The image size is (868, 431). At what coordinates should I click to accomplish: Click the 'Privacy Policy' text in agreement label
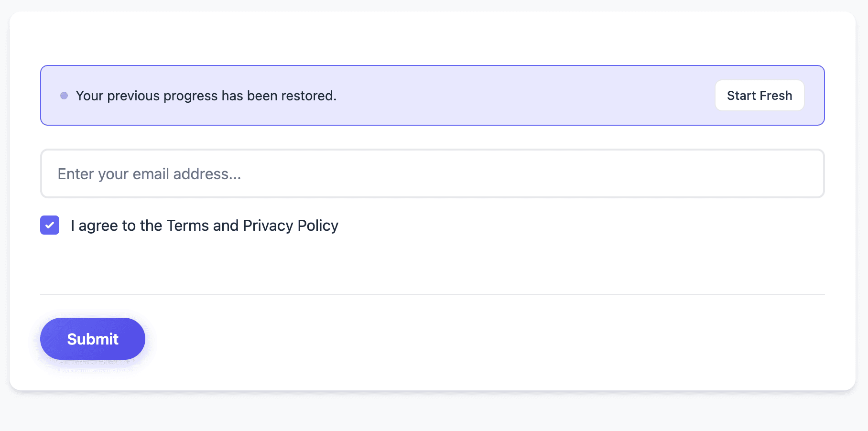tap(290, 226)
